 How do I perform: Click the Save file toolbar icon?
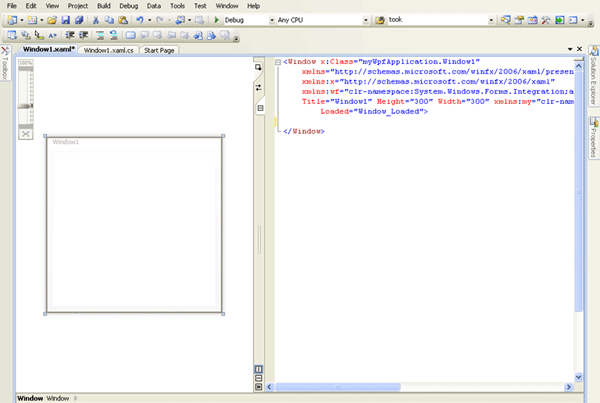[65, 20]
